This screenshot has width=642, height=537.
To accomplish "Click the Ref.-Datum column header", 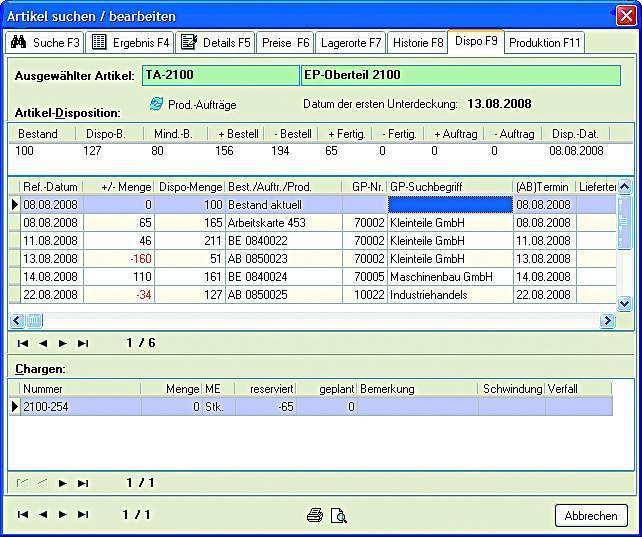I will click(51, 187).
